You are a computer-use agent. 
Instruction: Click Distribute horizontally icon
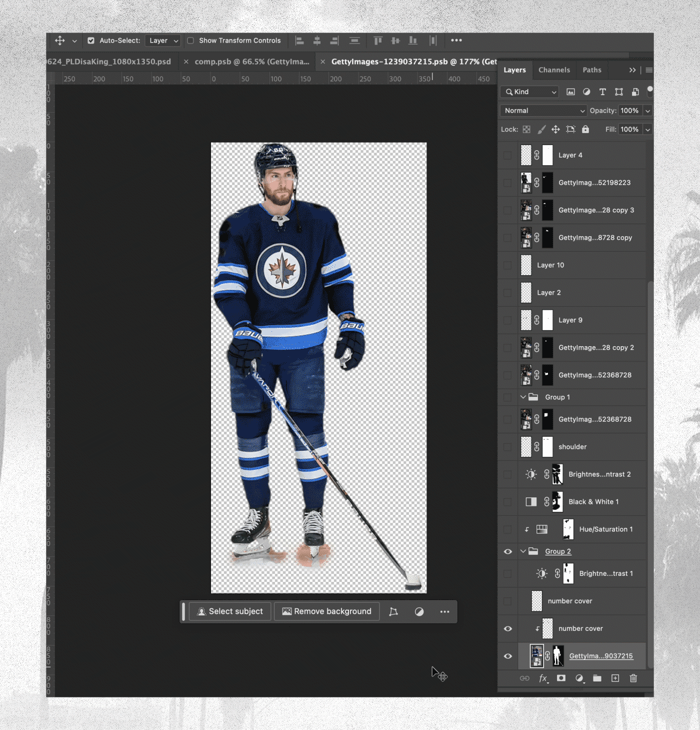click(433, 41)
